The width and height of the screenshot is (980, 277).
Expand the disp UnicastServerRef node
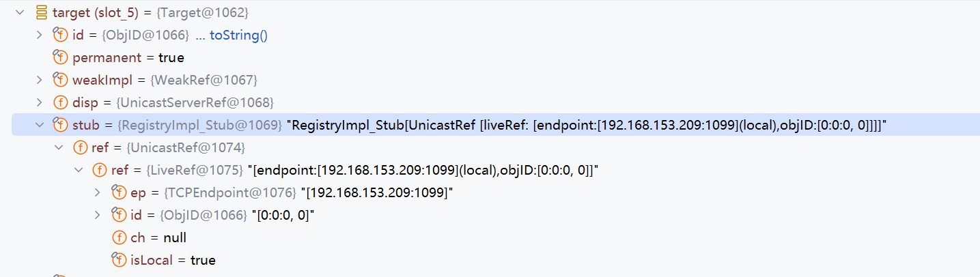(40, 102)
